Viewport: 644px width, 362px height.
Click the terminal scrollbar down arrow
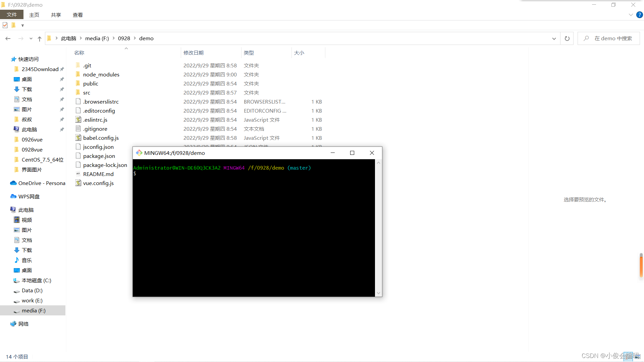coord(378,293)
